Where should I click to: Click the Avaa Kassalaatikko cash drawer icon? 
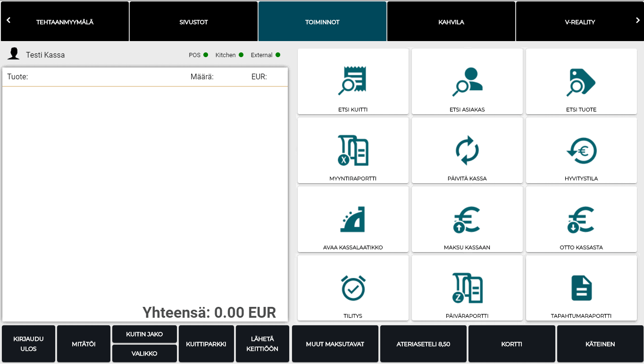click(353, 219)
